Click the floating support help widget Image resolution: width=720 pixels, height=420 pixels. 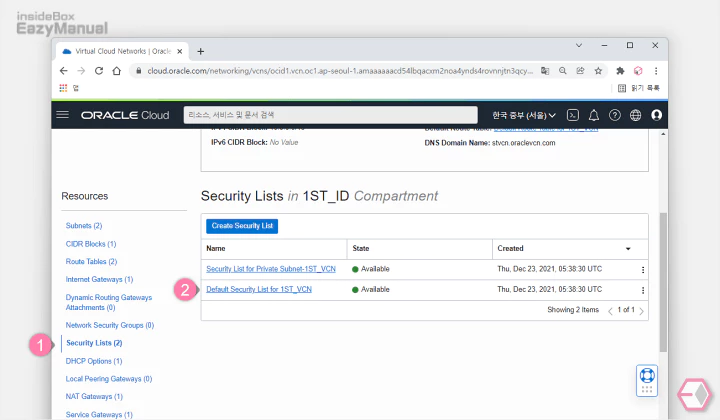coord(647,380)
